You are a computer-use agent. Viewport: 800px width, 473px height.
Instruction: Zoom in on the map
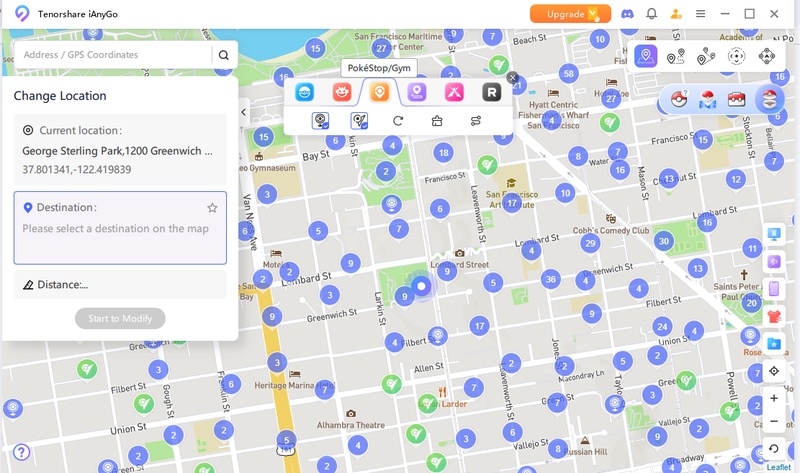point(774,398)
